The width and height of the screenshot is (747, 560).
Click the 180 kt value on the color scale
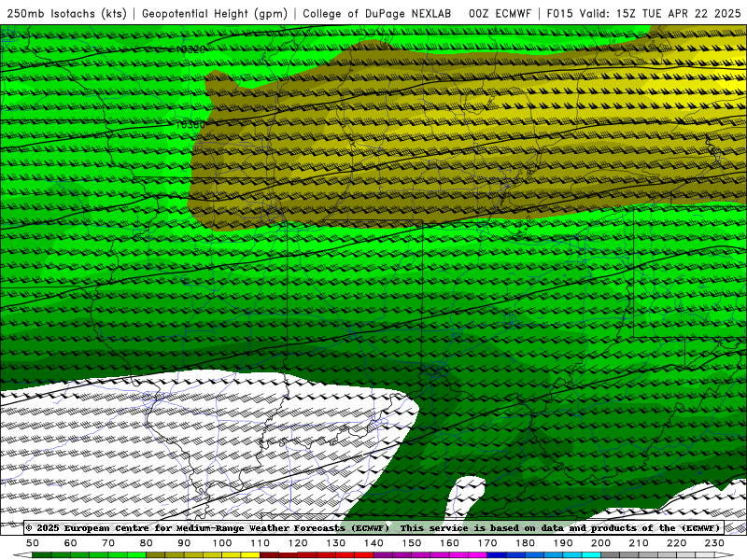click(x=525, y=543)
